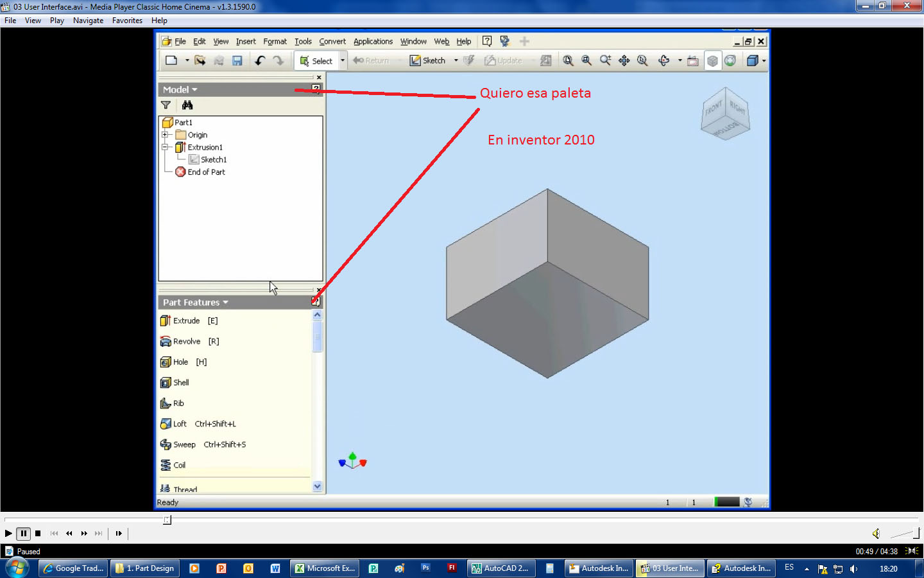
Task: Open the Tools menu in Inventor
Action: [303, 41]
